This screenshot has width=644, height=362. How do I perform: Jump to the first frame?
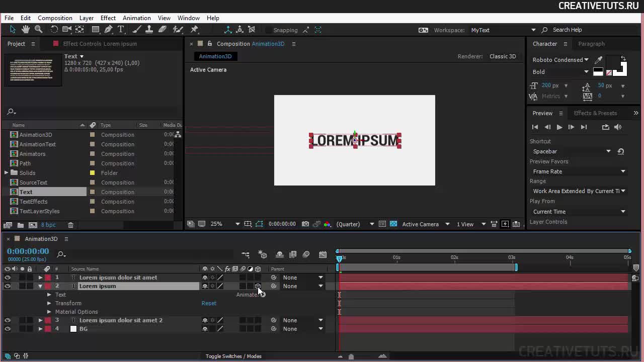click(535, 127)
